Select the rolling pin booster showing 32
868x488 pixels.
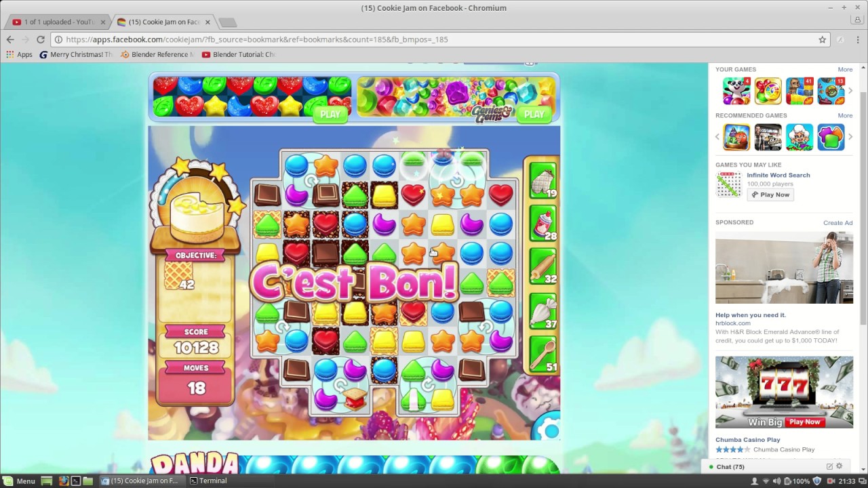(x=542, y=267)
